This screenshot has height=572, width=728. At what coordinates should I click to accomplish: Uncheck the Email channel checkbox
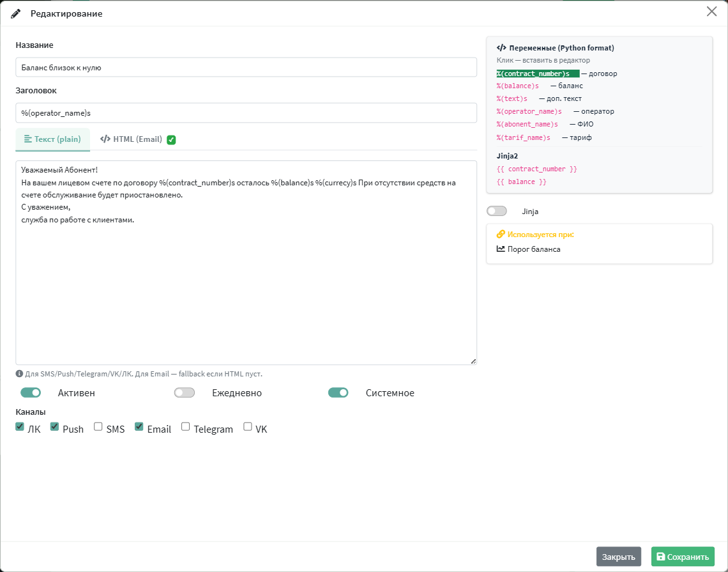[139, 426]
